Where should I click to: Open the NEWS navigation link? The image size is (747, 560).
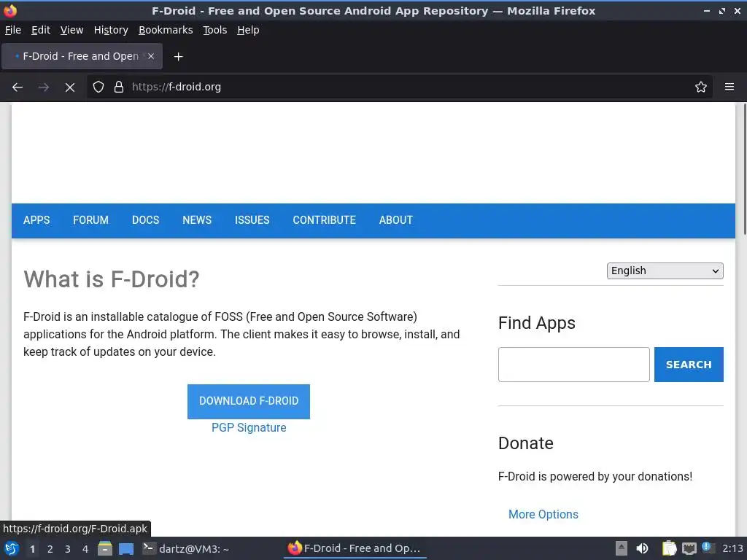(197, 220)
